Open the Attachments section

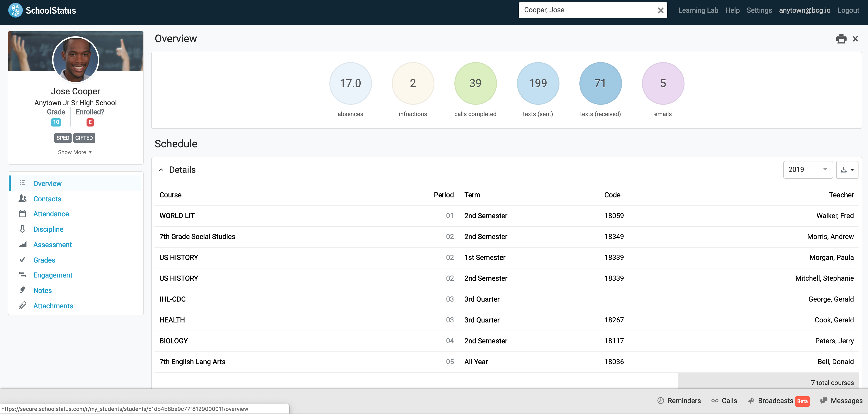[x=53, y=306]
